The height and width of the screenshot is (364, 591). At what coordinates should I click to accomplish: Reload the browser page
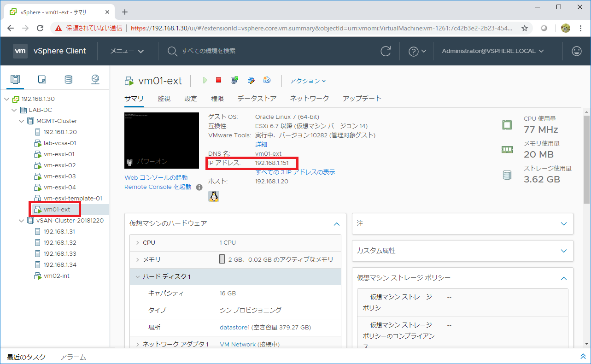(40, 28)
